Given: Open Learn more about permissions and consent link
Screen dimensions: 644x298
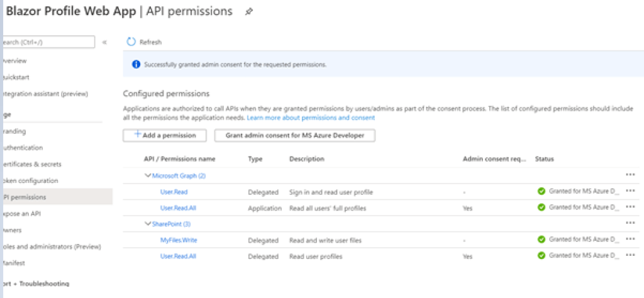Looking at the screenshot, I should pyautogui.click(x=311, y=118).
